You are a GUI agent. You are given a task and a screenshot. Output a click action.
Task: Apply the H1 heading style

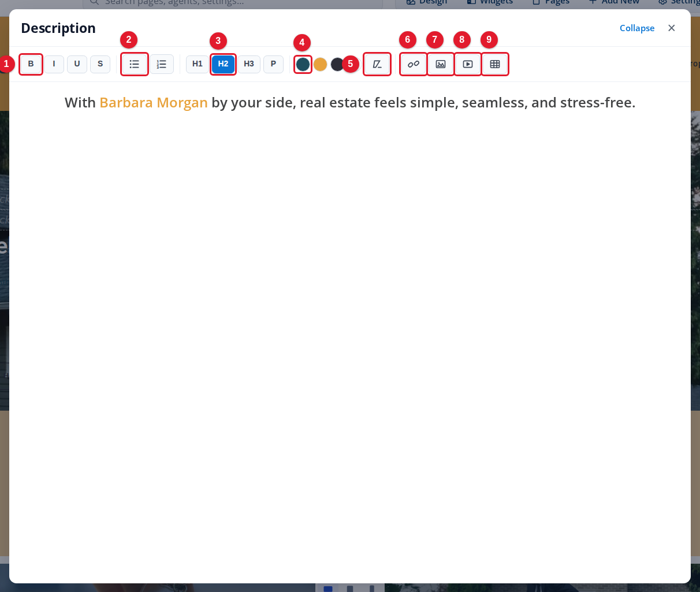[x=198, y=64]
